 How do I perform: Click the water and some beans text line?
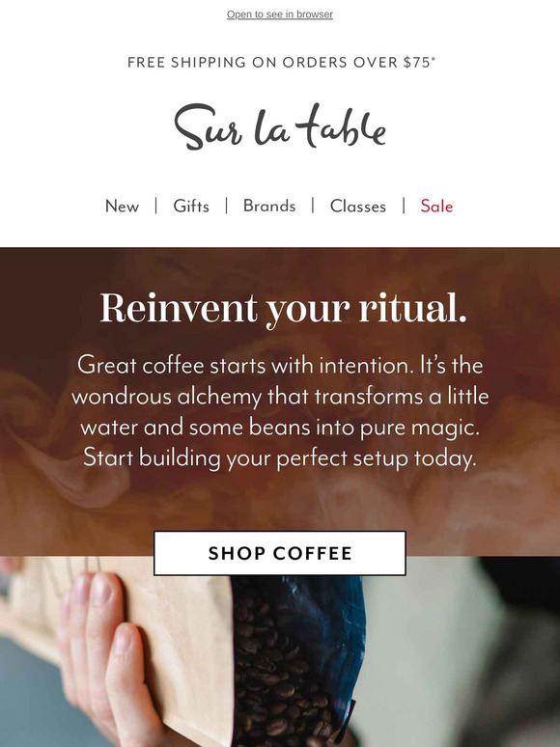click(x=280, y=427)
